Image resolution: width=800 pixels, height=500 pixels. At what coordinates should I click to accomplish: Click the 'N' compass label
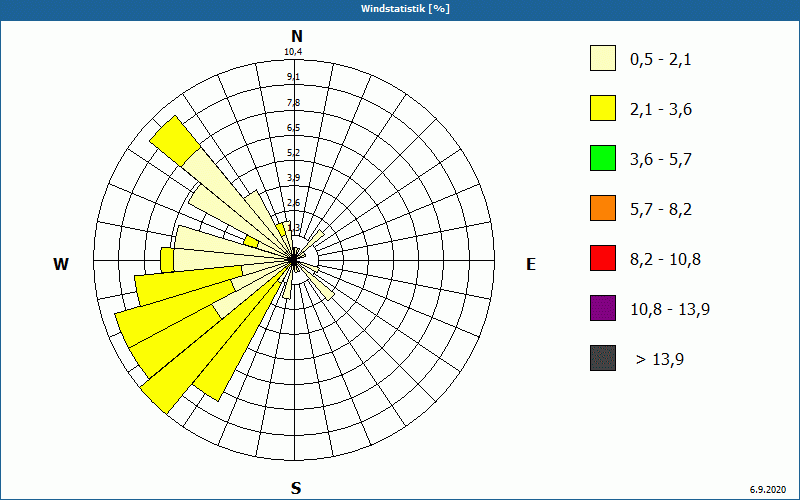(x=296, y=36)
